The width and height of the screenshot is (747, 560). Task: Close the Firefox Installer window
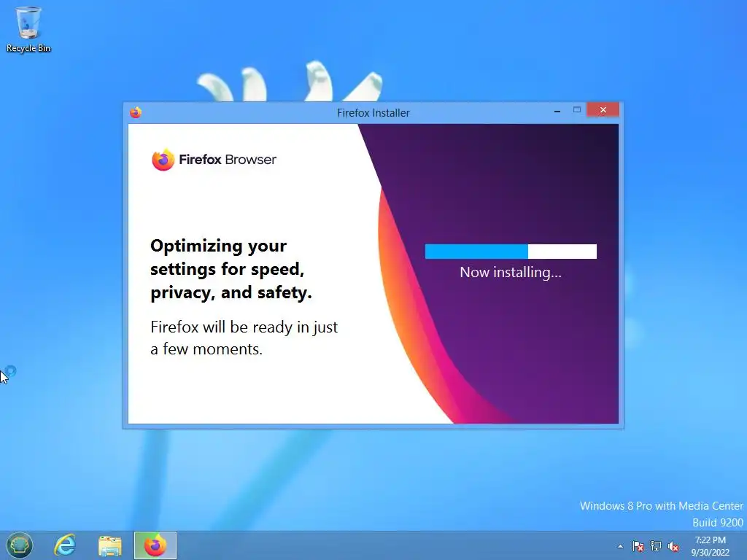tap(603, 110)
